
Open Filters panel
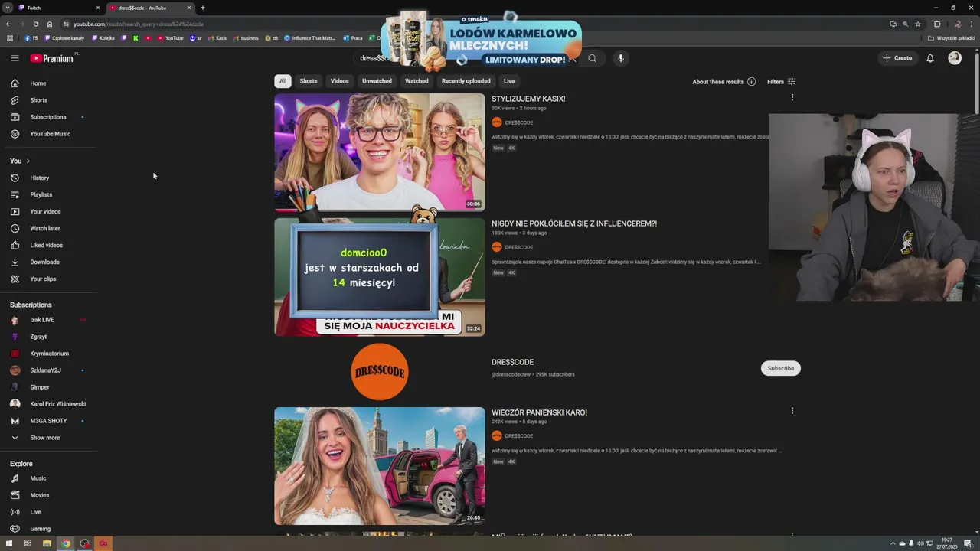click(x=782, y=82)
